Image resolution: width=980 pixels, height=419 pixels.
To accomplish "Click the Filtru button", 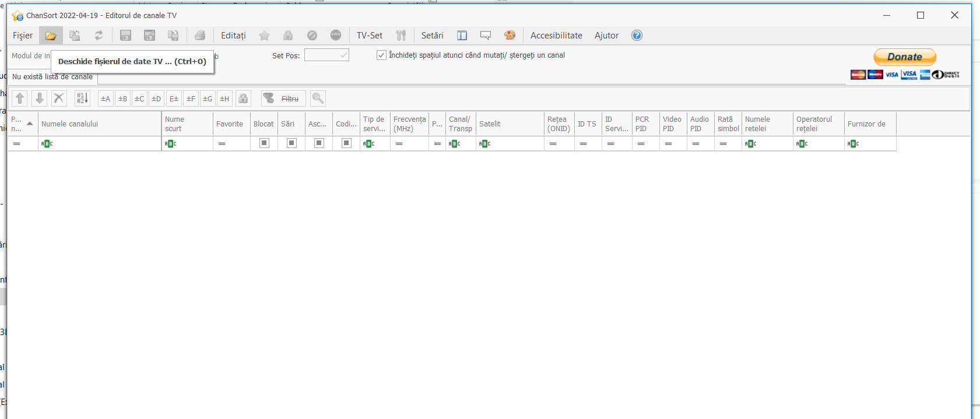I will 283,98.
